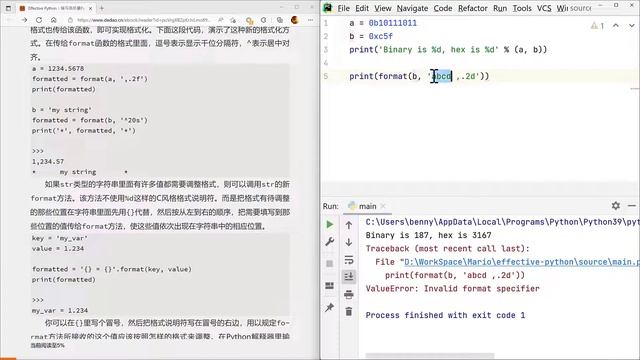
Task: Open the Run menu in PyCharm
Action: pyautogui.click(x=500, y=8)
